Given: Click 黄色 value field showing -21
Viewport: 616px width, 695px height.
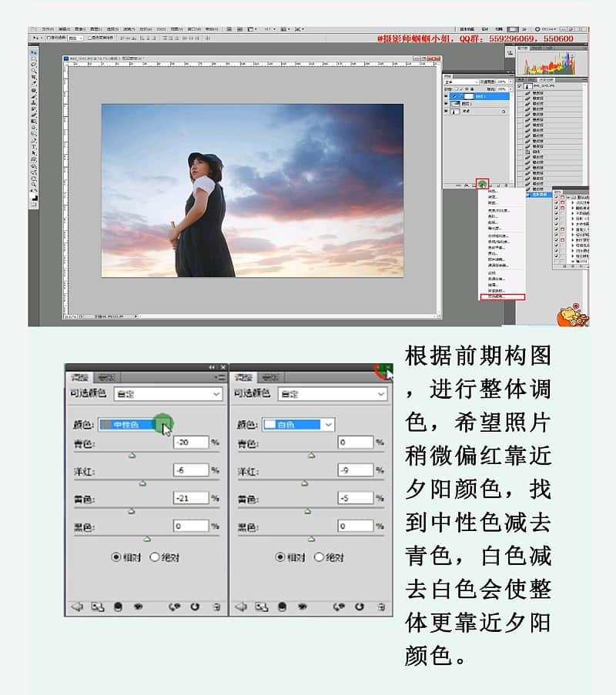Looking at the screenshot, I should 191,498.
